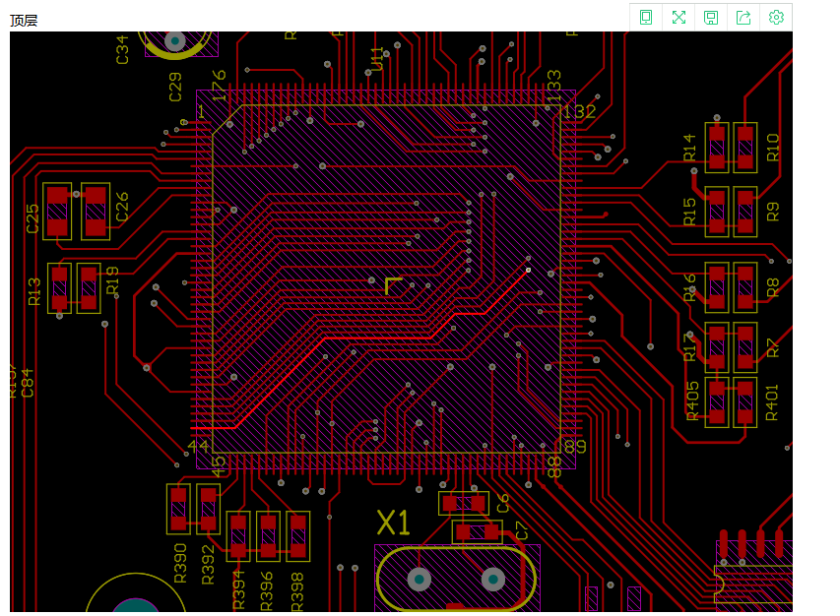
Task: Select the R14 designator text
Action: point(689,148)
